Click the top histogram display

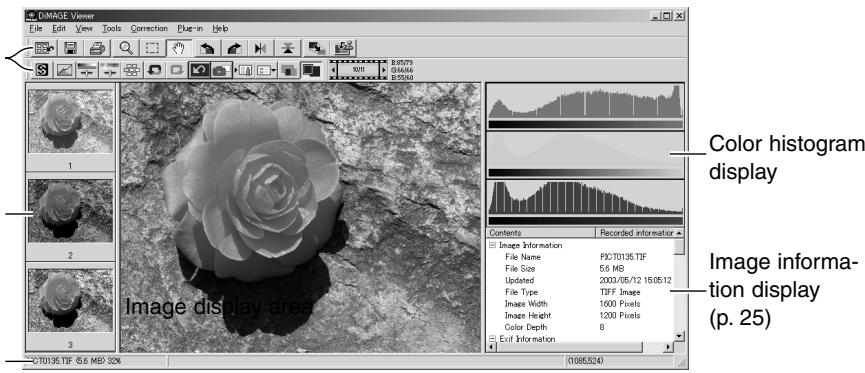click(585, 106)
